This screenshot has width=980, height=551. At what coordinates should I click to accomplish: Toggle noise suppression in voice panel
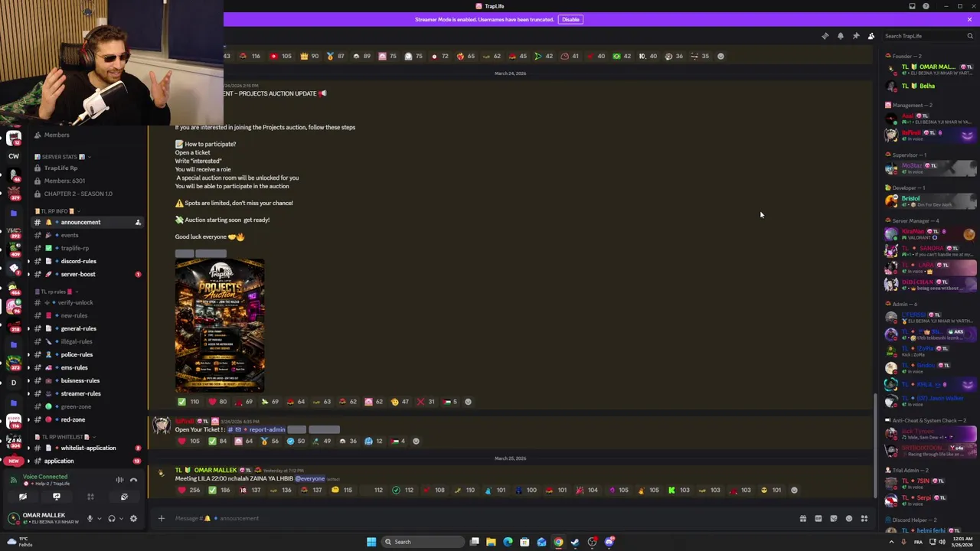119,480
